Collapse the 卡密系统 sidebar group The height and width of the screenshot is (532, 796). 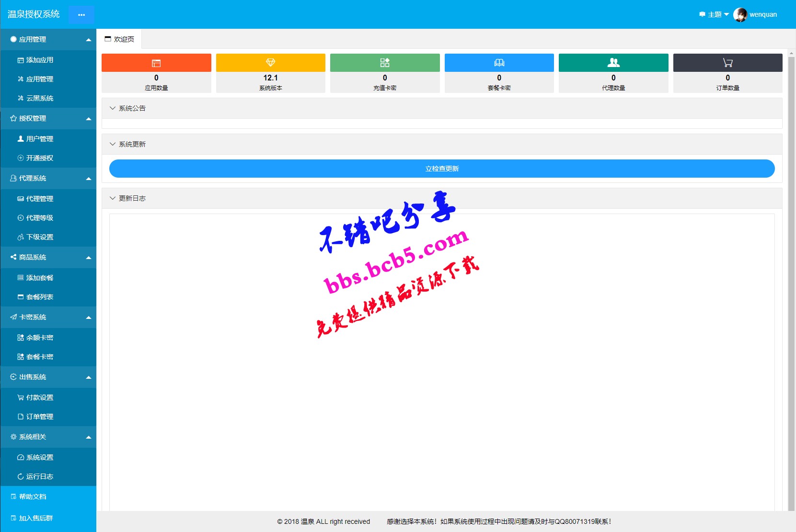pos(48,317)
